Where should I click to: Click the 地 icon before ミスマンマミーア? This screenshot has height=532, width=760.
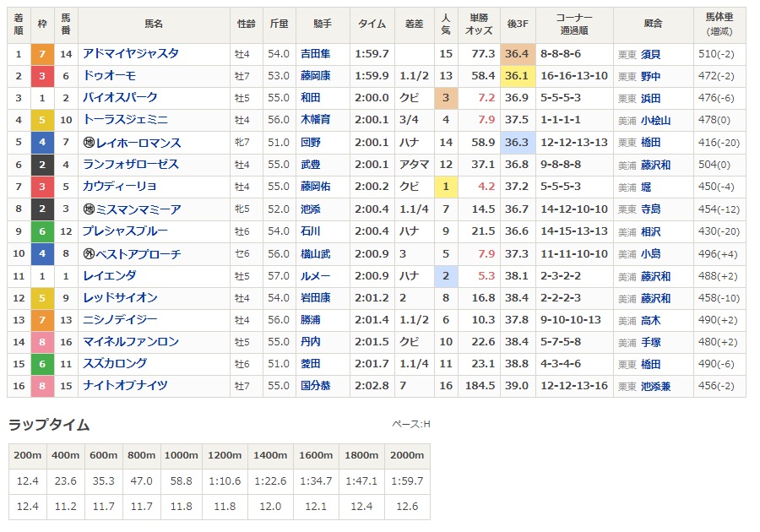pos(89,209)
